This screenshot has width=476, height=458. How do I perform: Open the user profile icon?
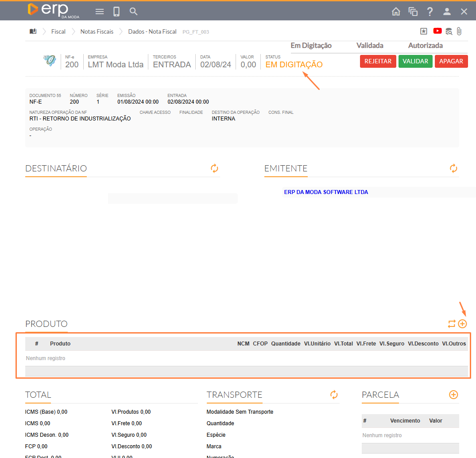(x=447, y=12)
